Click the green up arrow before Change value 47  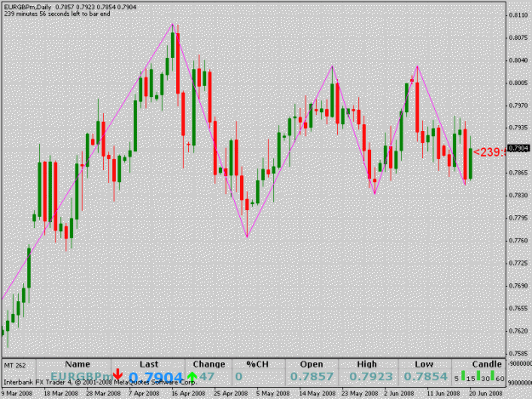[192, 377]
